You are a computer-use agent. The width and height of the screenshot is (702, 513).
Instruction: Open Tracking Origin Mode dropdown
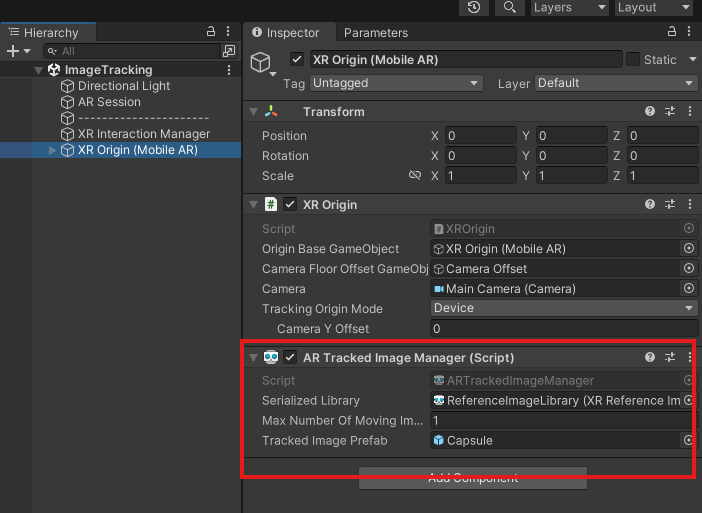click(x=564, y=308)
